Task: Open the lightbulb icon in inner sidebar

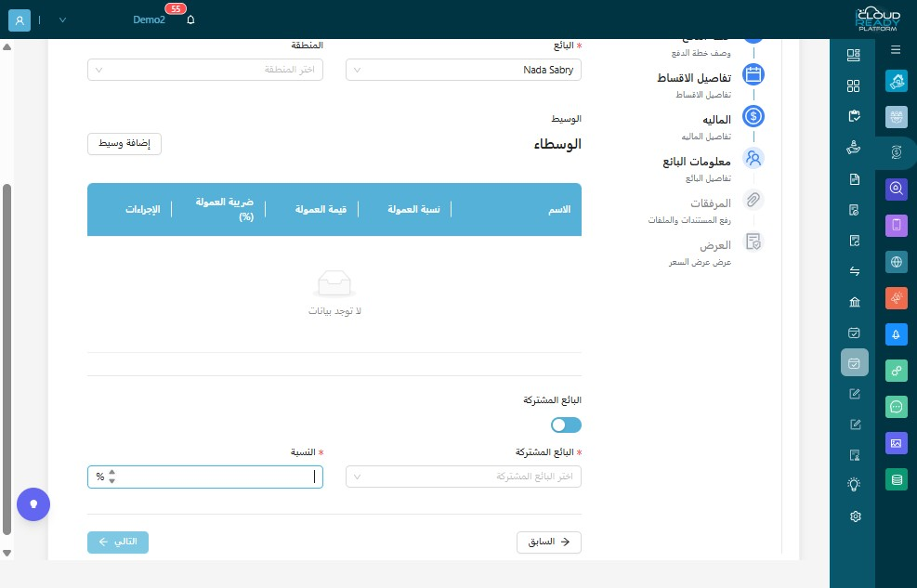Action: [855, 485]
